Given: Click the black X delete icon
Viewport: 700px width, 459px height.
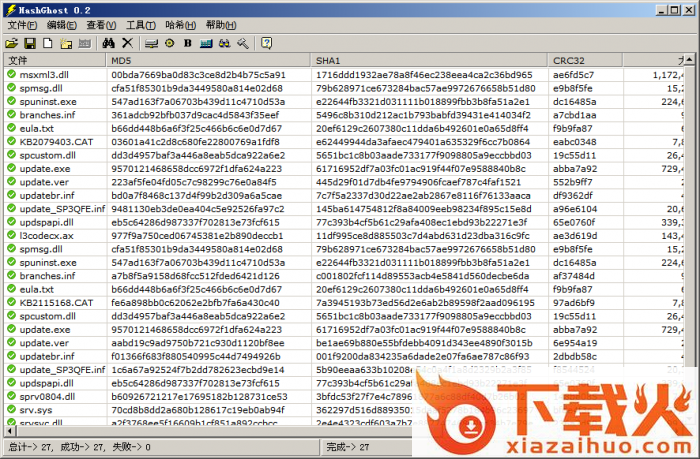Looking at the screenshot, I should pyautogui.click(x=127, y=43).
